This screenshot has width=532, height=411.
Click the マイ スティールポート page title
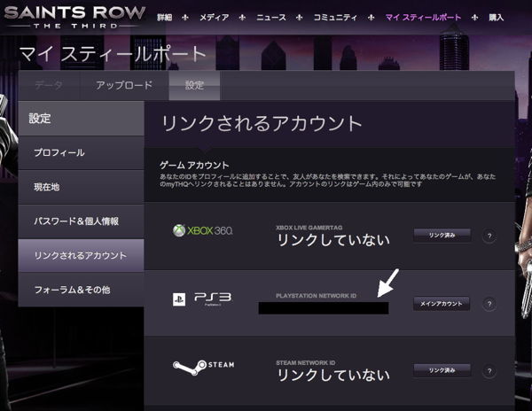click(x=113, y=54)
